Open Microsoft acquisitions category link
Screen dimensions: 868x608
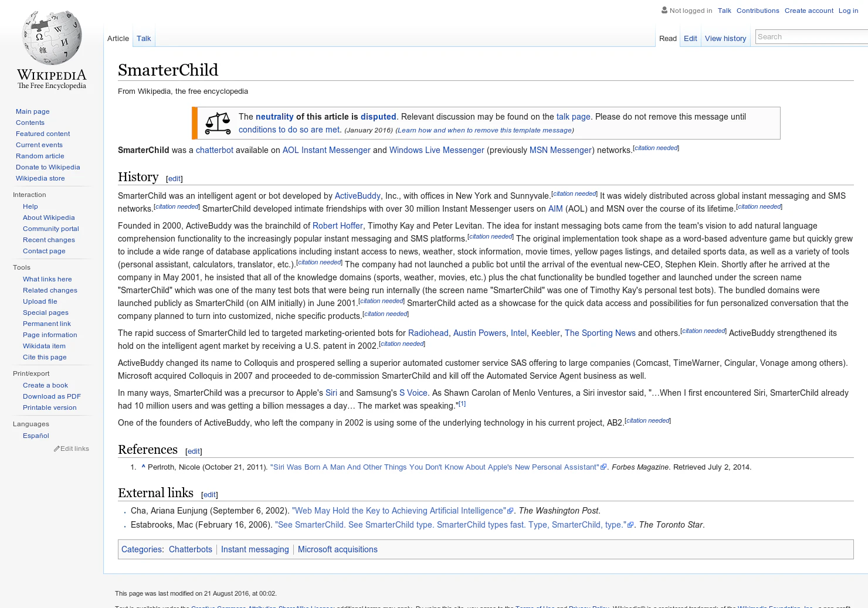[x=338, y=549]
